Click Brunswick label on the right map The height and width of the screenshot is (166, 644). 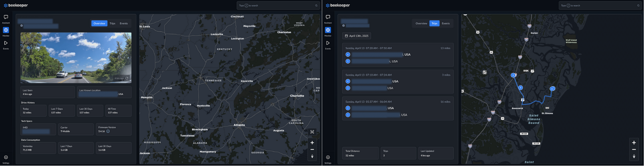pyautogui.click(x=517, y=108)
